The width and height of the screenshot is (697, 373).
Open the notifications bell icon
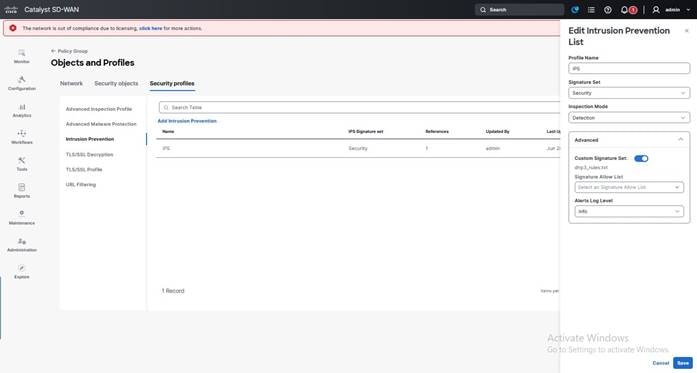(x=624, y=10)
